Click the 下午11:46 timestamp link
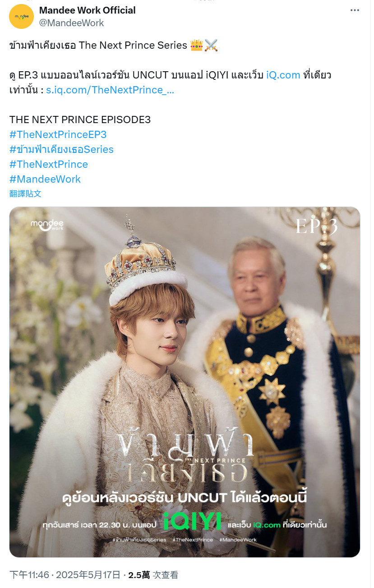The width and height of the screenshot is (374, 588). pos(28,575)
